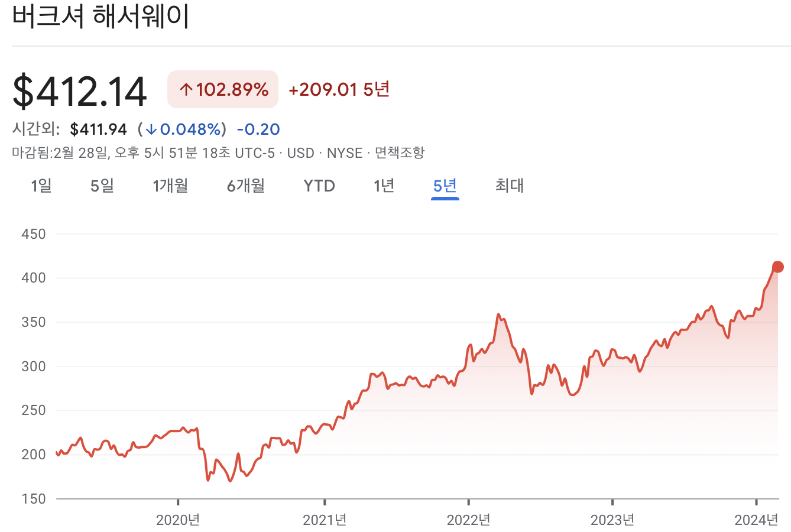Click the currently active 5년 tab
791x532 pixels.
pyautogui.click(x=445, y=186)
